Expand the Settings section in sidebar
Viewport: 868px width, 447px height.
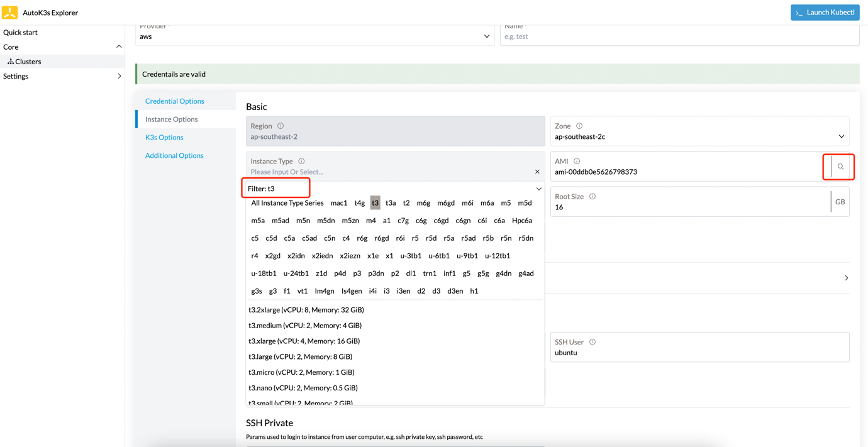click(x=119, y=76)
